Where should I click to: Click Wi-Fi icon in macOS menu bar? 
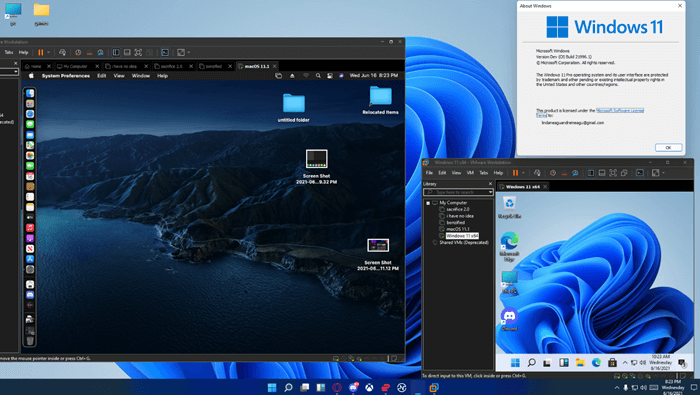[306, 76]
